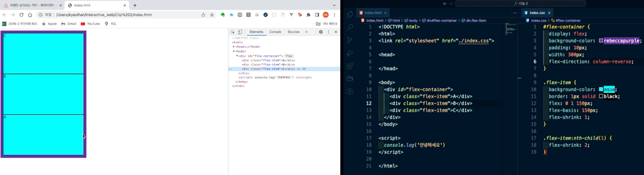Screen dimensions: 644x175
Task: Expand more DevTools tabs chevron
Action: click(306, 32)
